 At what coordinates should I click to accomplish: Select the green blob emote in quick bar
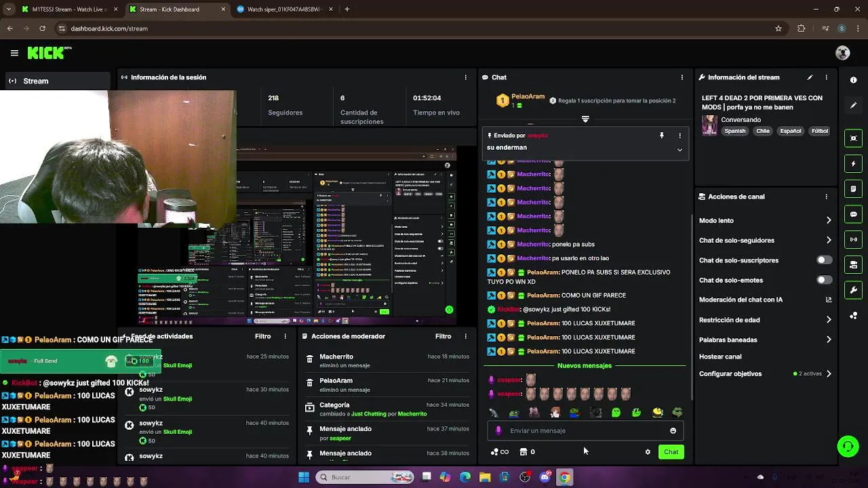616,412
